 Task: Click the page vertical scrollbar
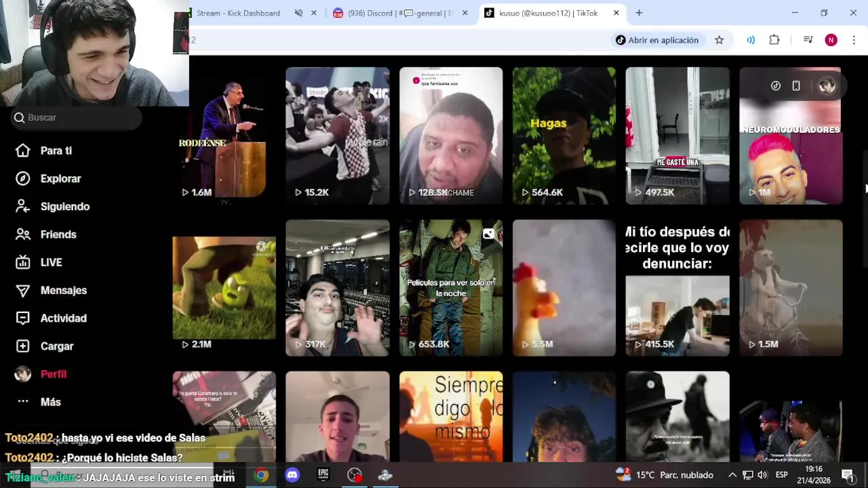click(865, 210)
